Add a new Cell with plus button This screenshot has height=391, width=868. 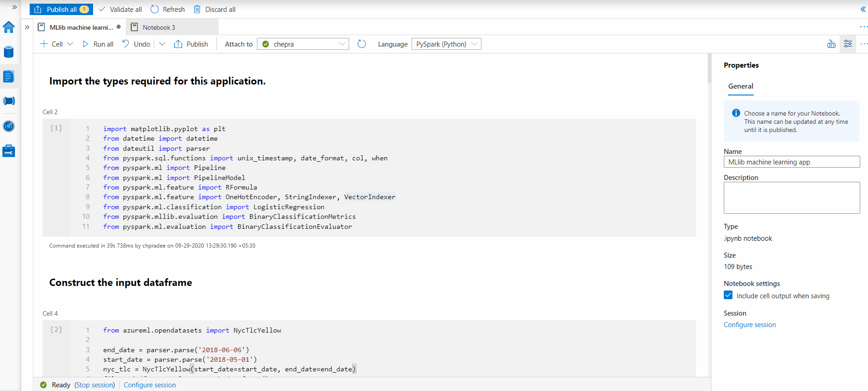pos(52,44)
